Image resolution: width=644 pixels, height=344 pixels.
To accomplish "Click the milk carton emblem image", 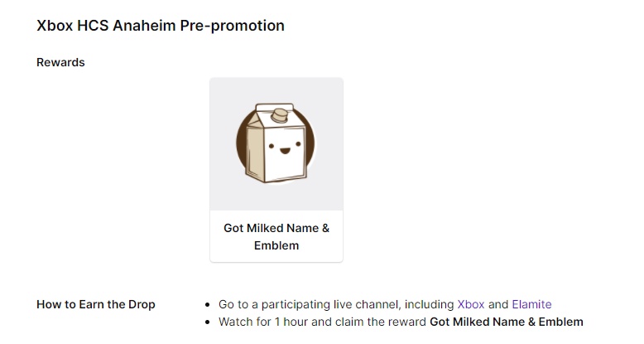I will tap(276, 144).
